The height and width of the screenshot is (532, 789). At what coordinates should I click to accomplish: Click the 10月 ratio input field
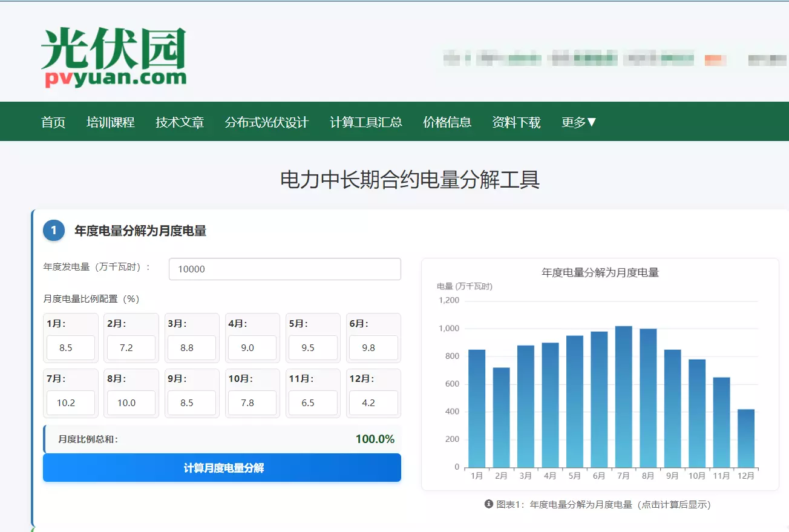252,403
